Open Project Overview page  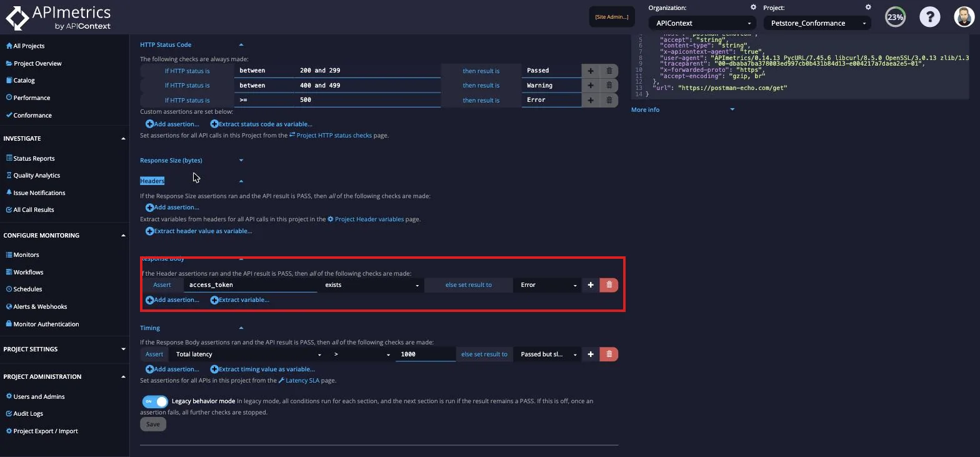click(x=34, y=63)
